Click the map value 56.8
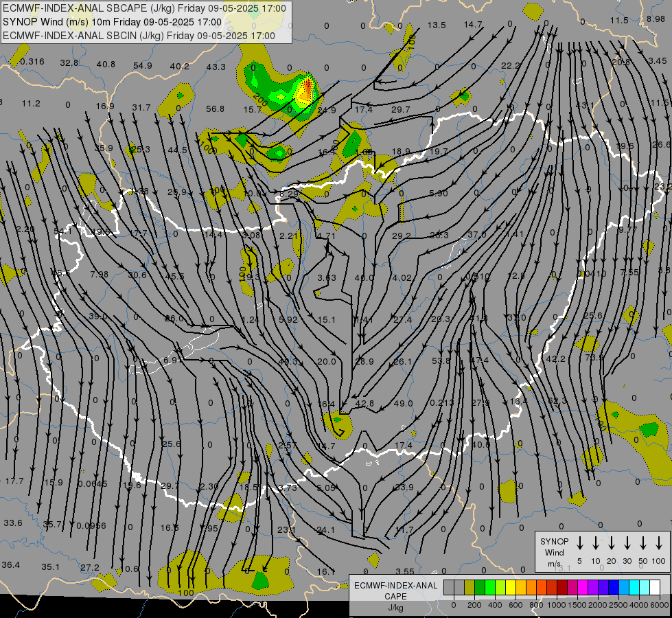 215,109
